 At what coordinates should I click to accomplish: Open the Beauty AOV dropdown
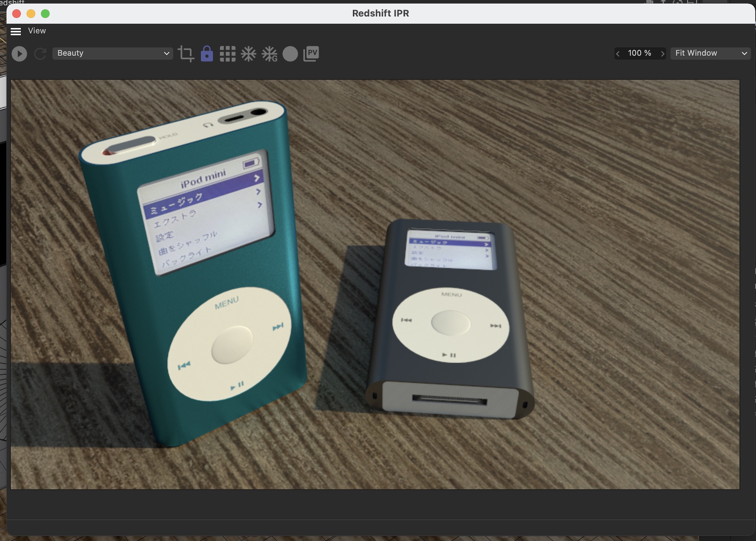click(112, 53)
